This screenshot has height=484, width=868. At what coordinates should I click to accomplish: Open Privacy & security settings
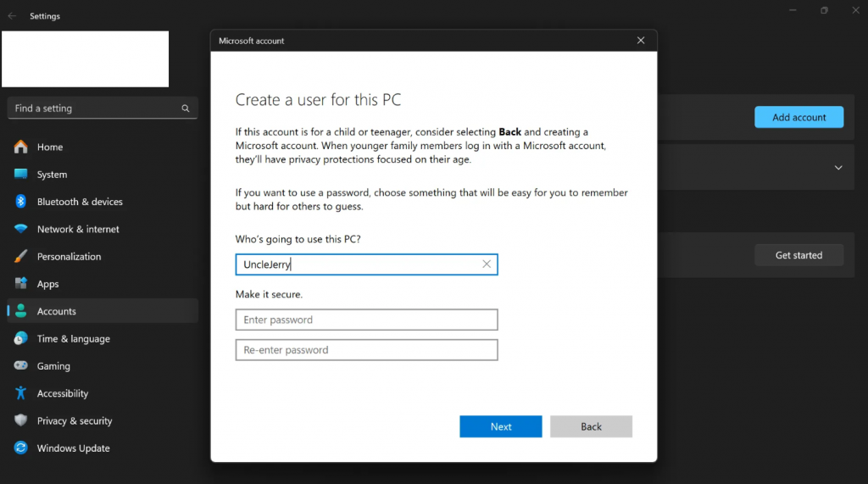coord(103,420)
